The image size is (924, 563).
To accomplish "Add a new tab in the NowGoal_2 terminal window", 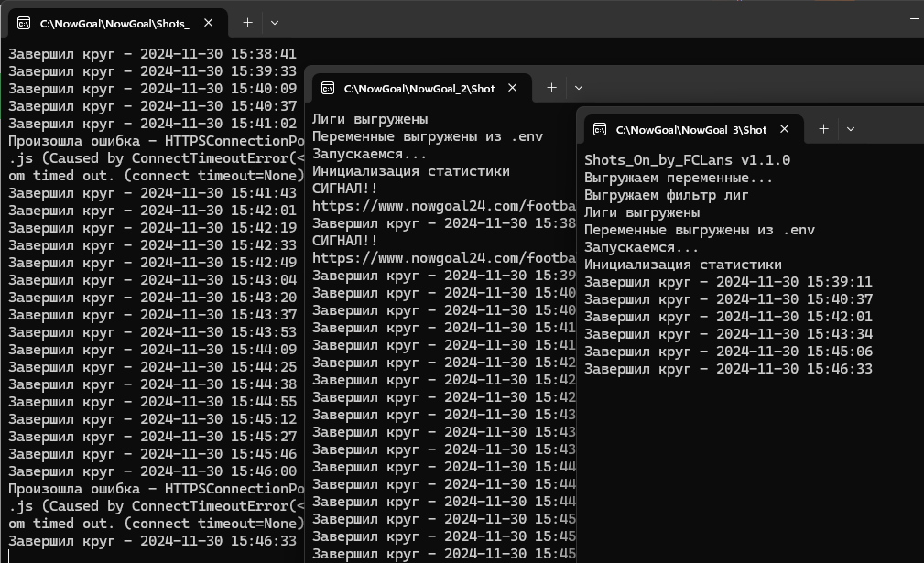I will (x=551, y=88).
